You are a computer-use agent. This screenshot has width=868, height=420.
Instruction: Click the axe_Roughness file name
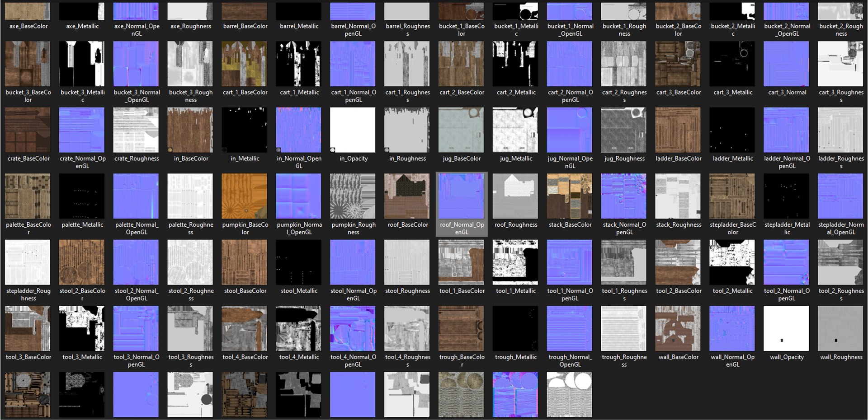click(x=191, y=26)
